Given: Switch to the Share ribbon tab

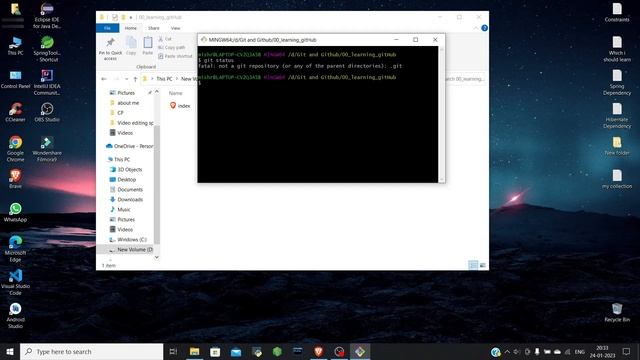Looking at the screenshot, I should (x=153, y=28).
